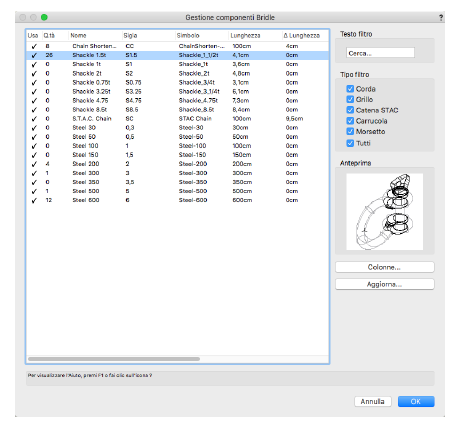Select the Steel 150 name cell
This screenshot has width=458, height=426.
85,155
